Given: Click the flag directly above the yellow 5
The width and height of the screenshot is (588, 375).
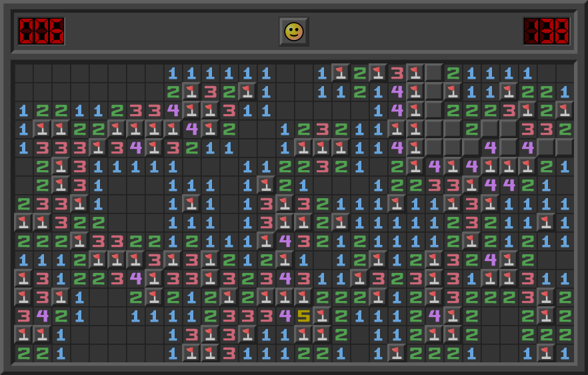Looking at the screenshot, I should 304,297.
